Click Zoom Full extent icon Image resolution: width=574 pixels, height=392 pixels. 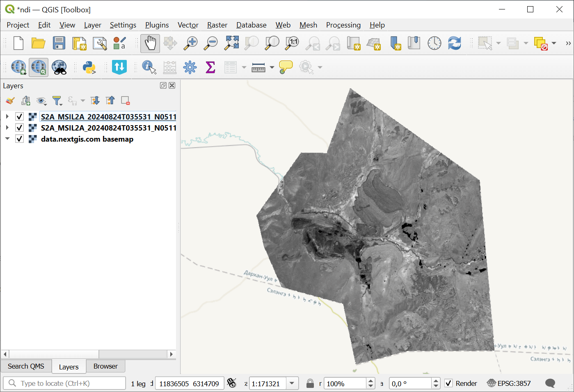(x=231, y=43)
